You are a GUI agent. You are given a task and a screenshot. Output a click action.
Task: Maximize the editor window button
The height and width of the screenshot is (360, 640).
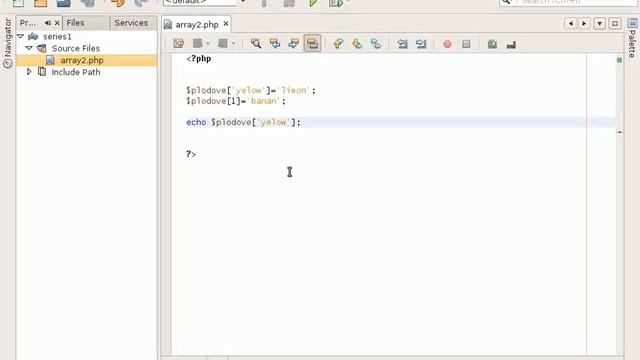click(x=615, y=23)
